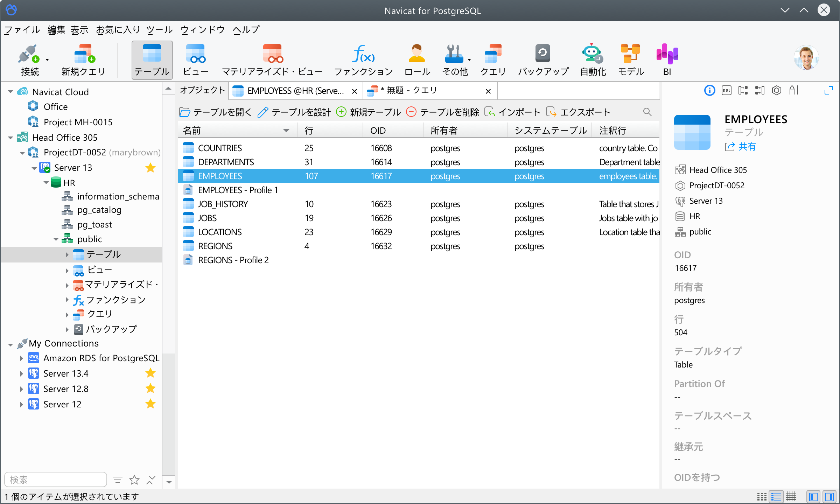Click the user profile avatar
The image size is (840, 504).
click(x=806, y=58)
